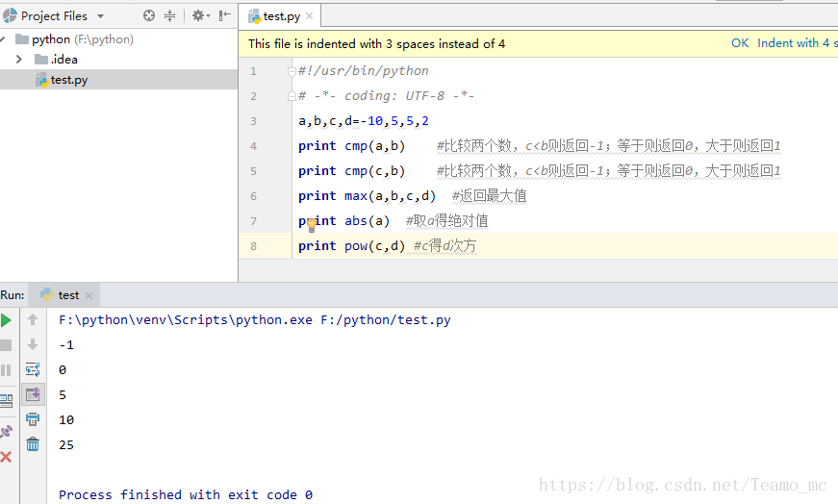Click the output value 25 in console
The width and height of the screenshot is (838, 504).
pyautogui.click(x=66, y=445)
